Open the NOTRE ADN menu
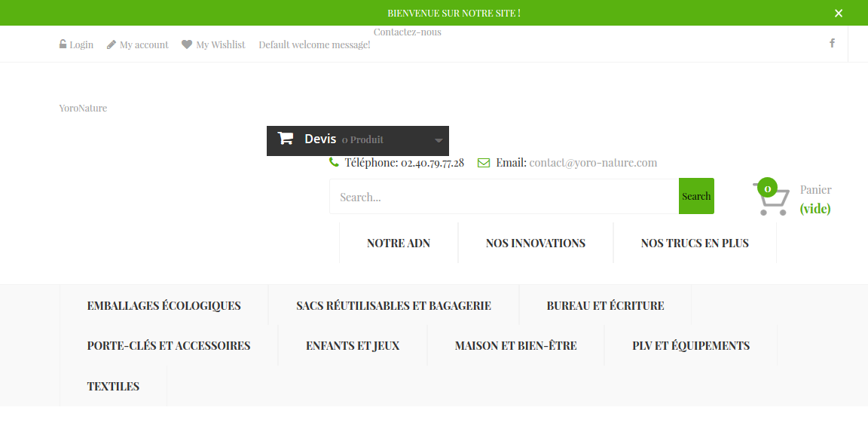This screenshot has height=444, width=868. 399,243
